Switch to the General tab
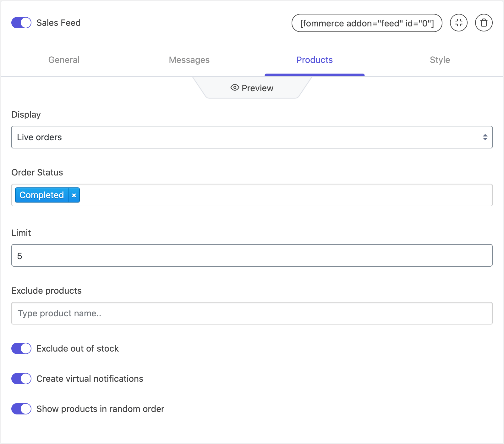 [x=64, y=60]
